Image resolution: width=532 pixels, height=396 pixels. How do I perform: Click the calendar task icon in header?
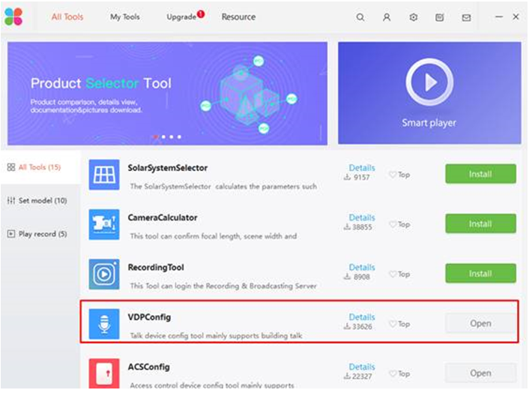439,17
